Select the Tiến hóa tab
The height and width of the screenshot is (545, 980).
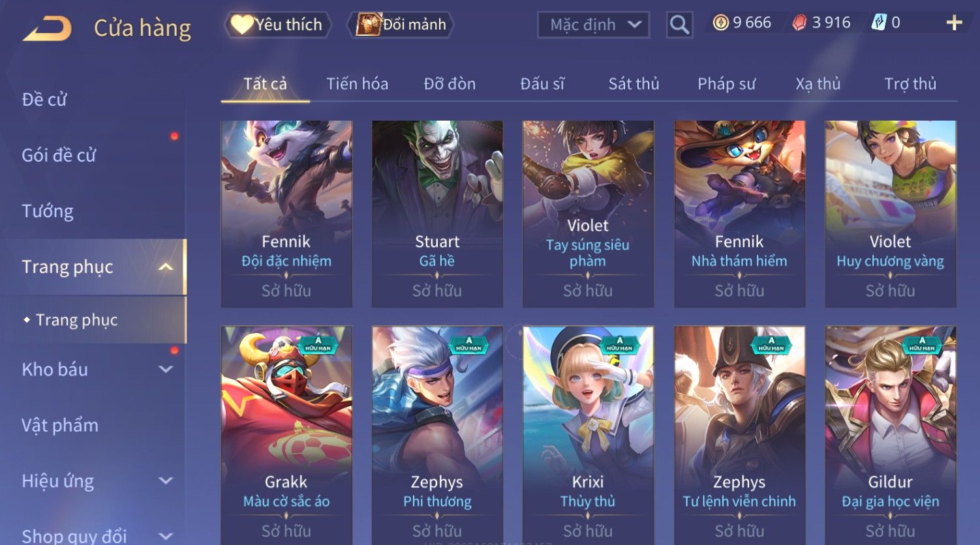(x=357, y=84)
